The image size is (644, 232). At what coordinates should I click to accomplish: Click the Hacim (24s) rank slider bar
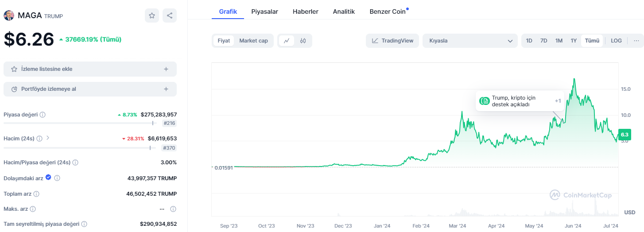81,148
